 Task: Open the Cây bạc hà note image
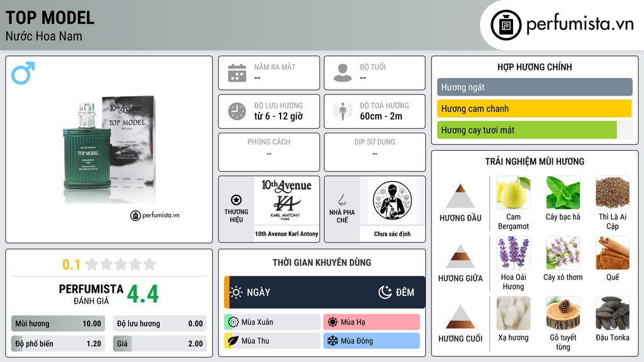(x=563, y=193)
